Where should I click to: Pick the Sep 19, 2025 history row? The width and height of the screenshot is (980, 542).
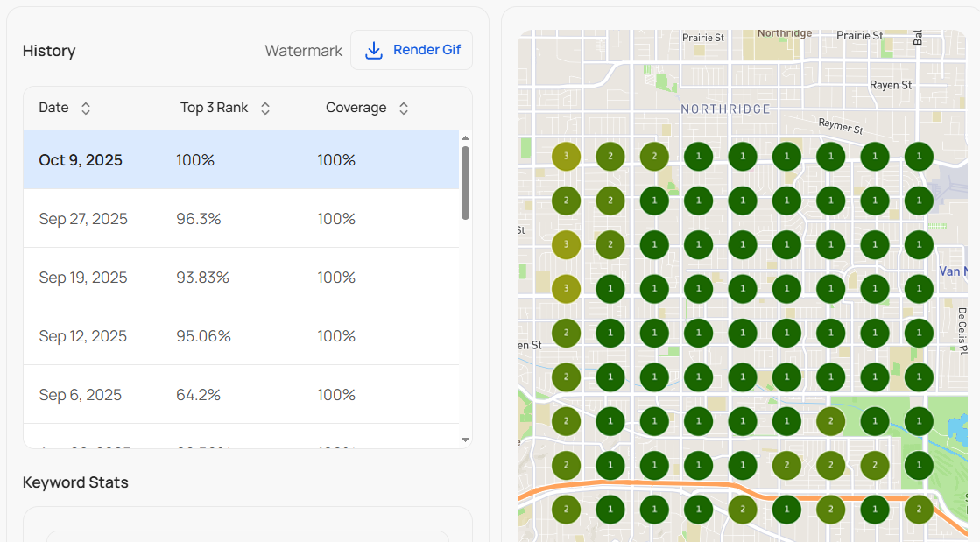point(241,278)
